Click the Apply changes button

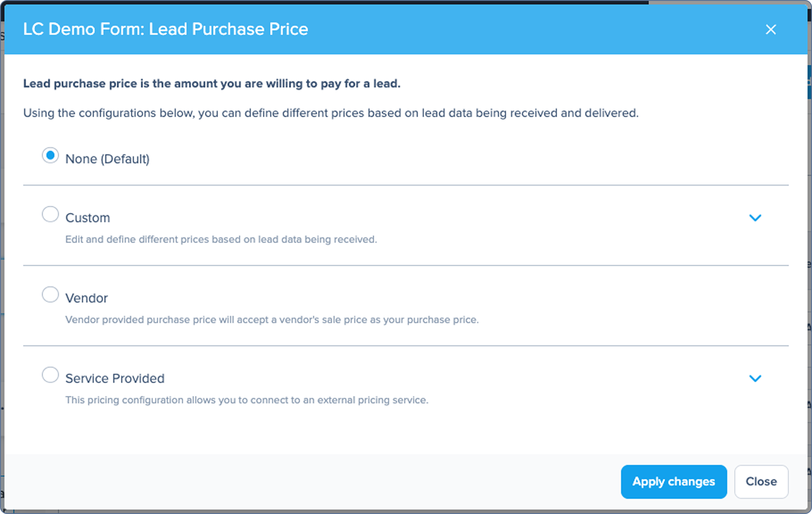tap(674, 482)
